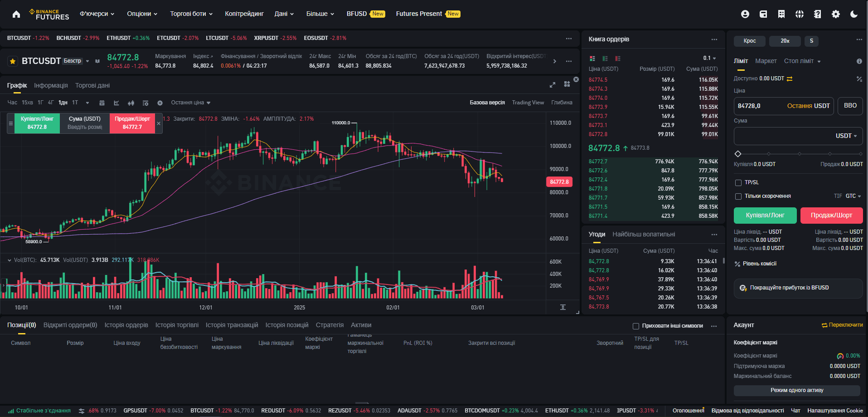The image size is (868, 417).
Task: Open the indicators list icon on chart toolbar
Action: [x=145, y=103]
